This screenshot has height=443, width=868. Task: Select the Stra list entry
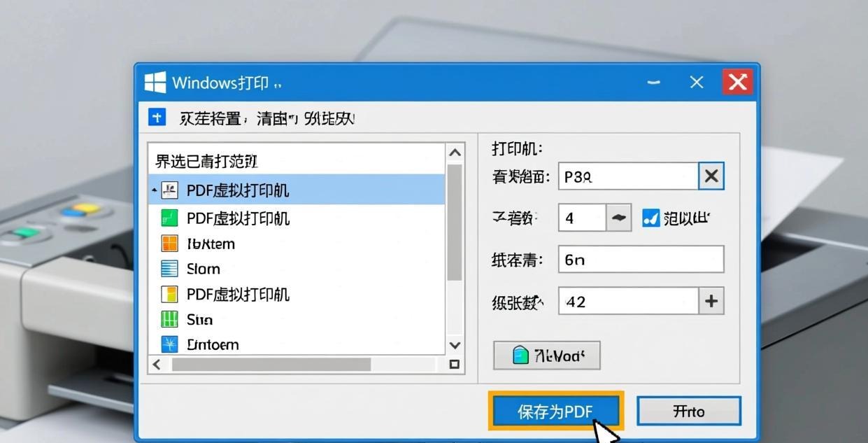(297, 319)
